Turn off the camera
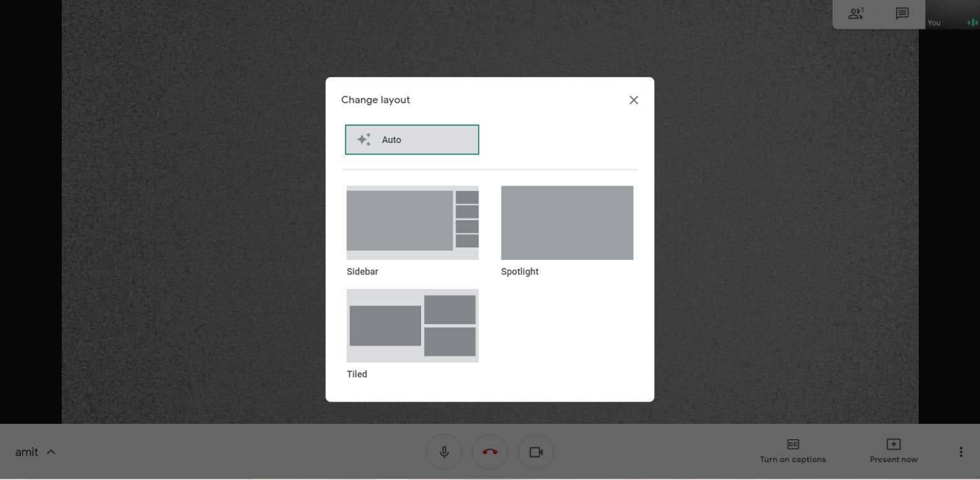The width and height of the screenshot is (980, 480). click(x=535, y=451)
